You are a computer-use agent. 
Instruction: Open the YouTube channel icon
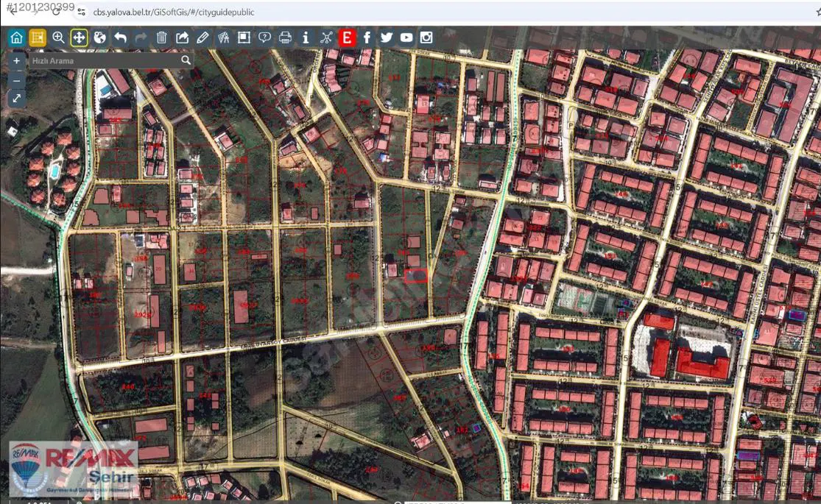pos(406,38)
